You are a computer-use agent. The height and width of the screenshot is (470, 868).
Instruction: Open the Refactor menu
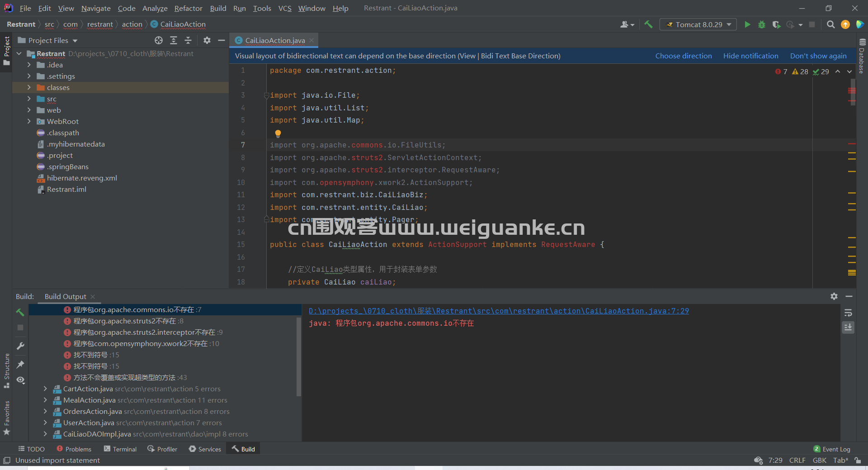tap(188, 8)
